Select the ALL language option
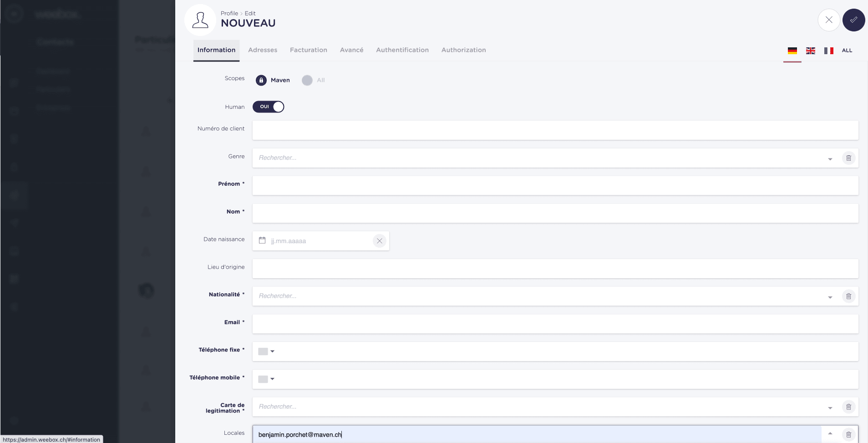This screenshot has width=868, height=443. 846,51
